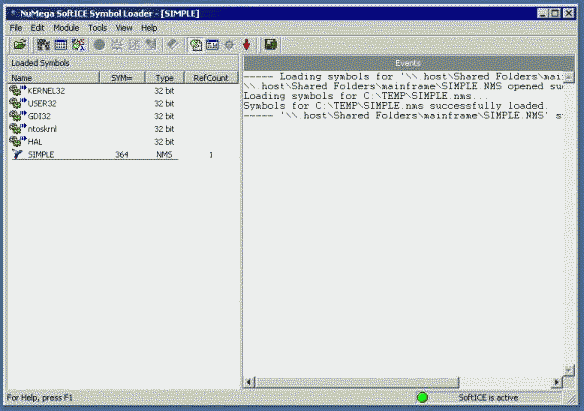584x411 pixels.
Task: Click the Loaded Symbols panel header
Action: pos(123,63)
